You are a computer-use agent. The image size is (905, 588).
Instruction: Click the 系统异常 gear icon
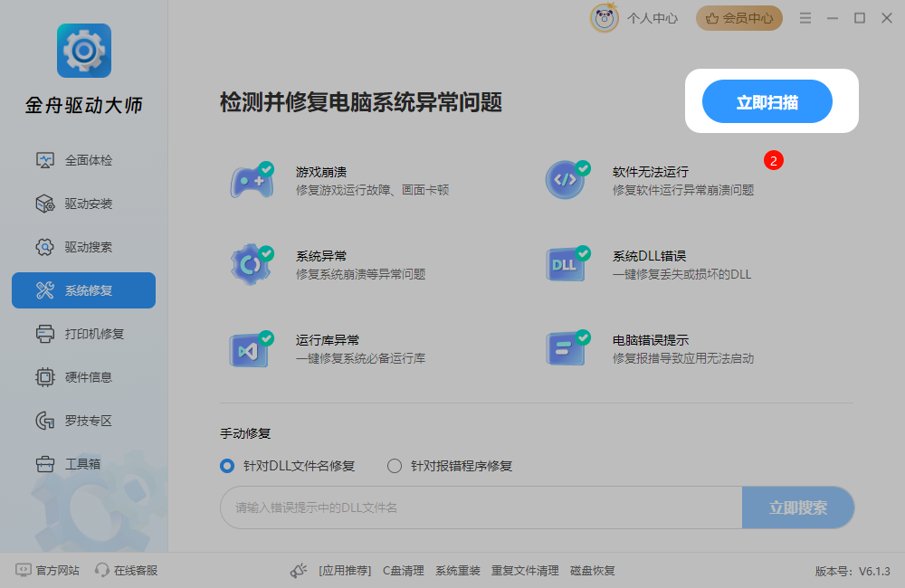pyautogui.click(x=252, y=265)
